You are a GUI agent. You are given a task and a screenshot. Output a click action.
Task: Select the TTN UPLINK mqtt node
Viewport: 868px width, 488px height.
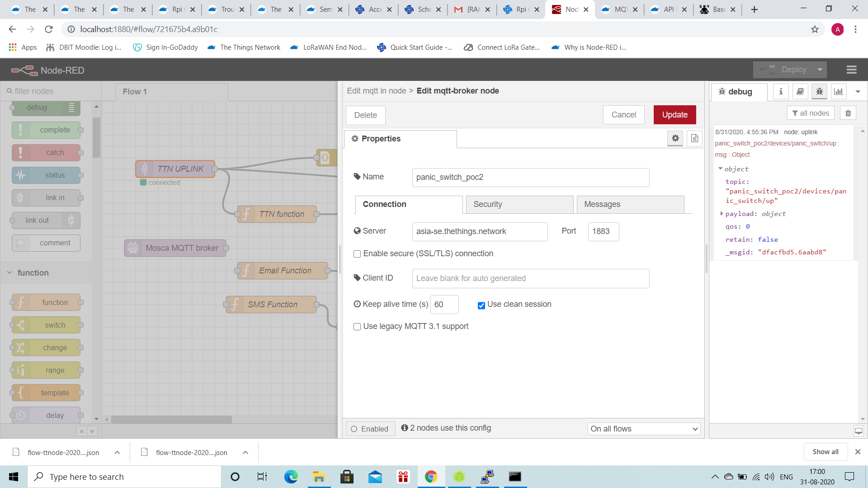[175, 169]
